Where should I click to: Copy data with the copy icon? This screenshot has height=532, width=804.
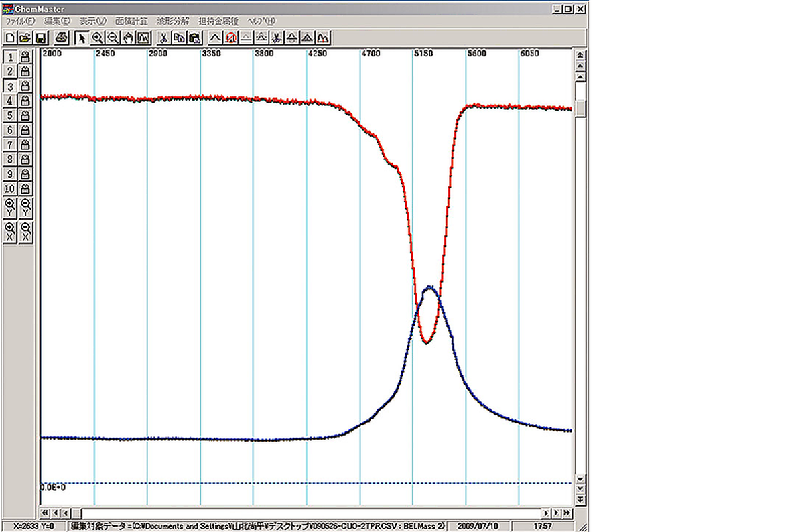click(x=179, y=38)
